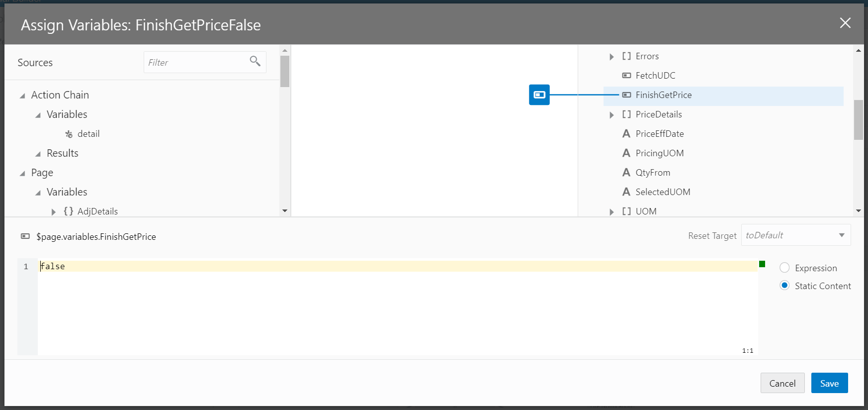Viewport: 868px width, 410px height.
Task: Click the detail variable icon under Action Chain
Action: coord(69,134)
